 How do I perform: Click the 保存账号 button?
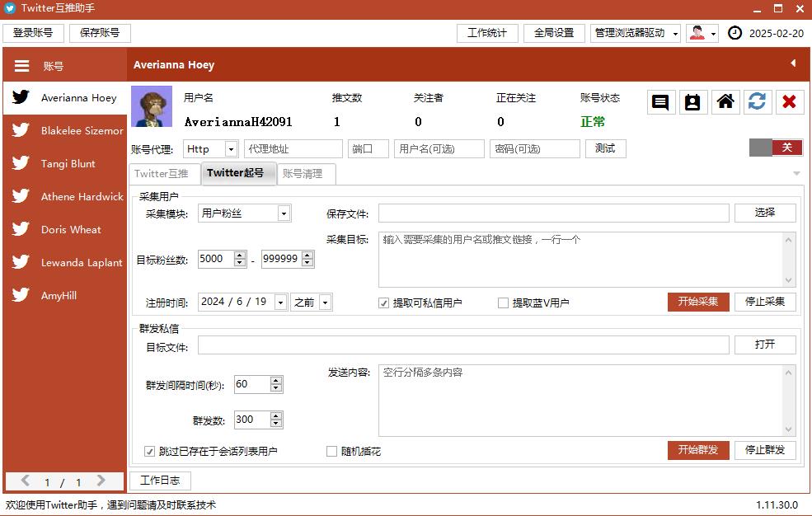100,33
